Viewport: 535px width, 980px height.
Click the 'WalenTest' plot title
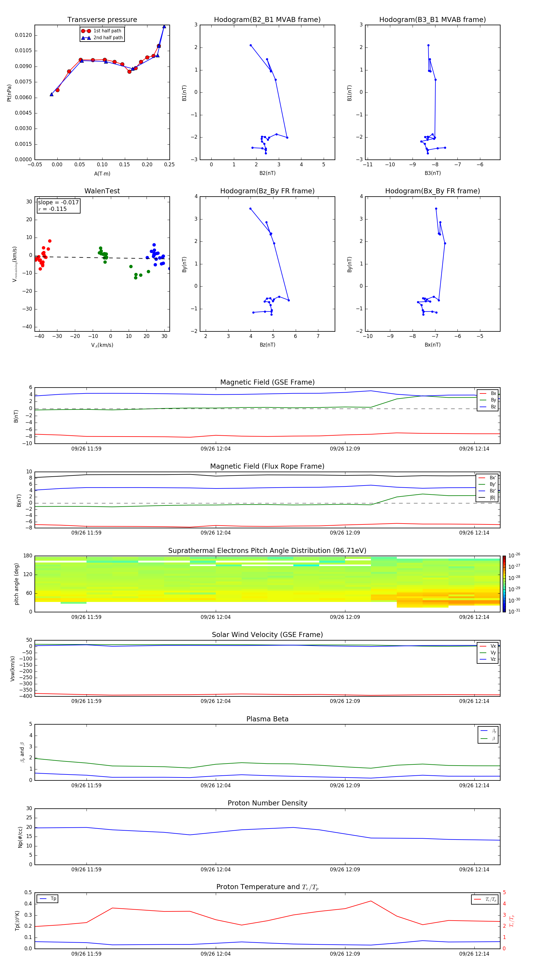click(x=102, y=191)
